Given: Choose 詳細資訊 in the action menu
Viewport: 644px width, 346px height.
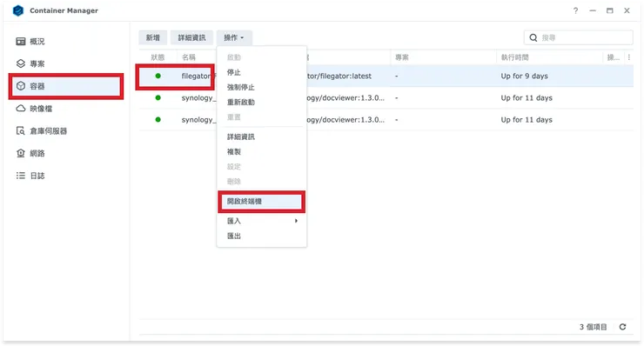Looking at the screenshot, I should (262, 136).
